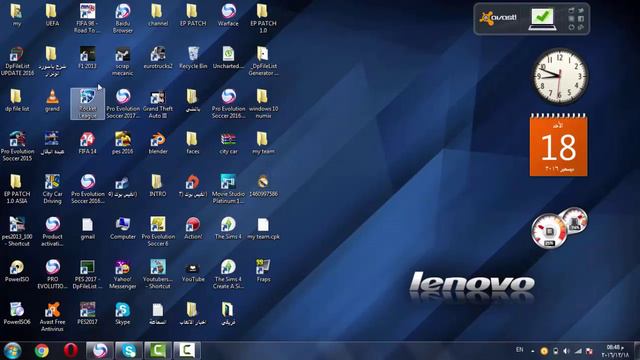Open the 1460997586 Real Madrid image
640x360 pixels.
tap(263, 186)
